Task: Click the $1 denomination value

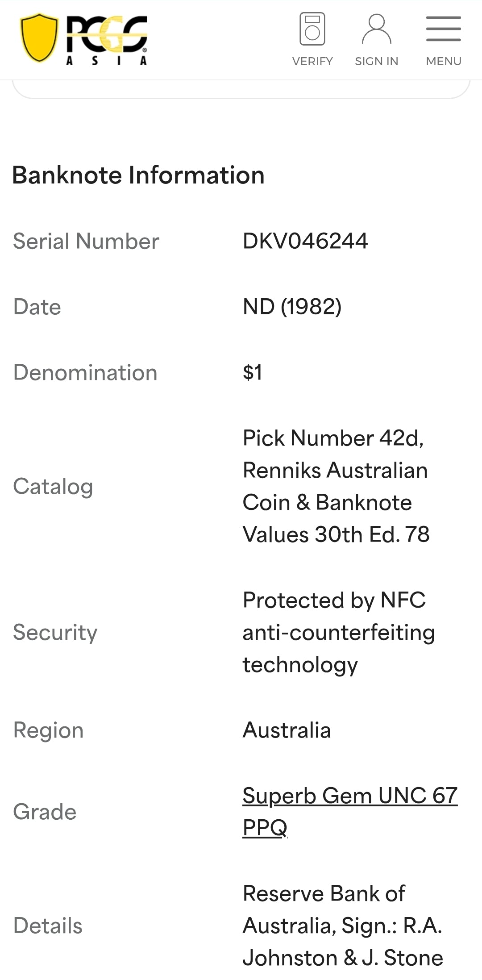Action: [253, 372]
